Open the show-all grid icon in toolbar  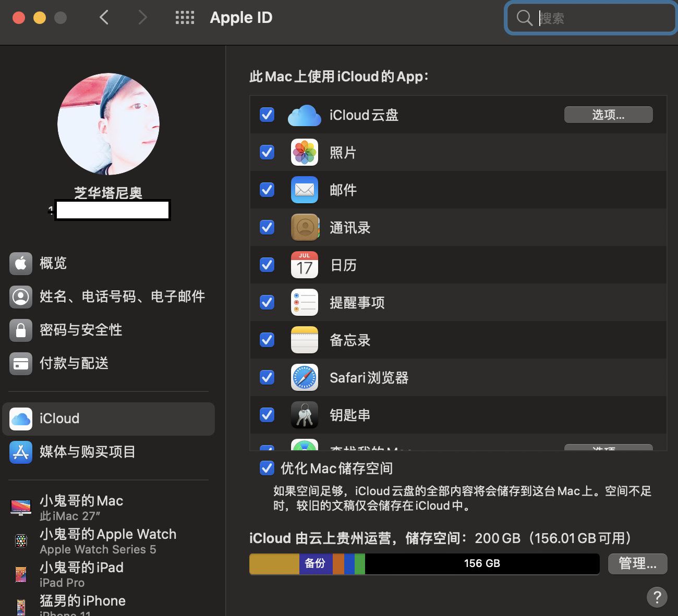(185, 18)
